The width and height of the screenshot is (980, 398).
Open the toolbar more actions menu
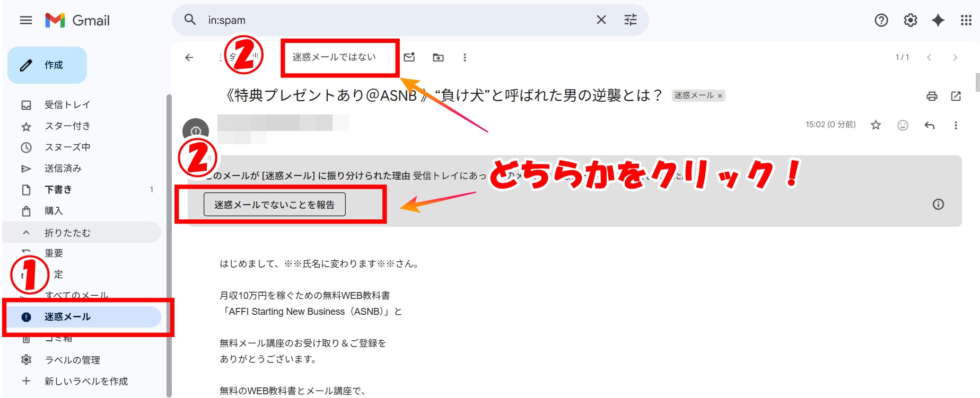point(465,57)
